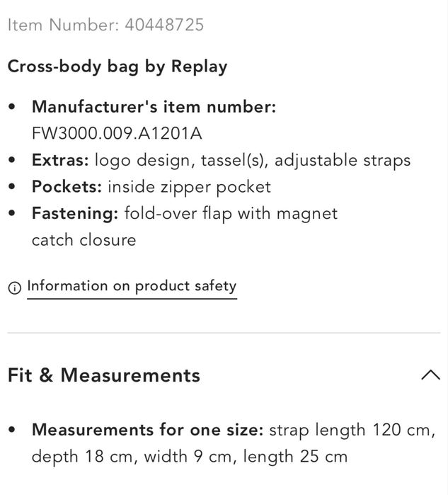Click the Item Number label

[x=64, y=25]
